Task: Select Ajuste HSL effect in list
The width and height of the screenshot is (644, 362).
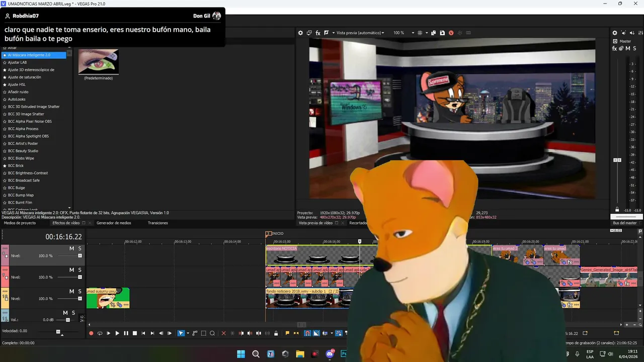Action: coord(17,84)
